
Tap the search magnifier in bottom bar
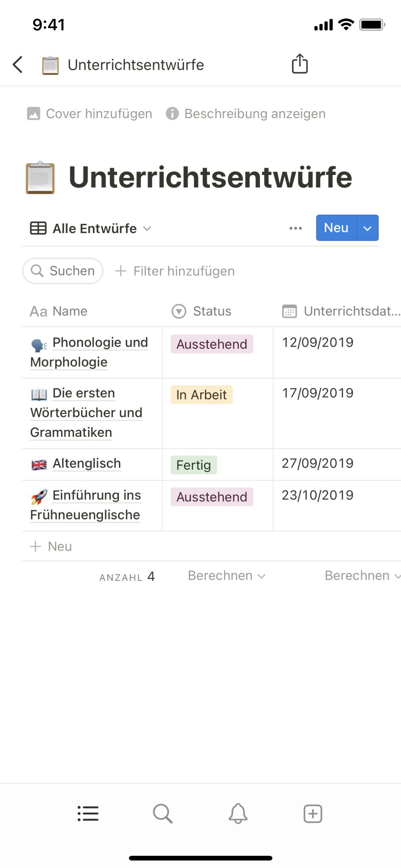(x=163, y=813)
